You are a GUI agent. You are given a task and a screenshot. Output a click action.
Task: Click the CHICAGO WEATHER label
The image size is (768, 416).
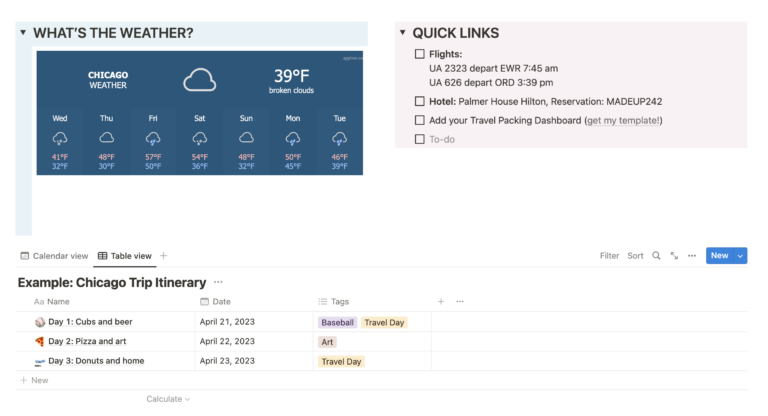[x=108, y=80]
